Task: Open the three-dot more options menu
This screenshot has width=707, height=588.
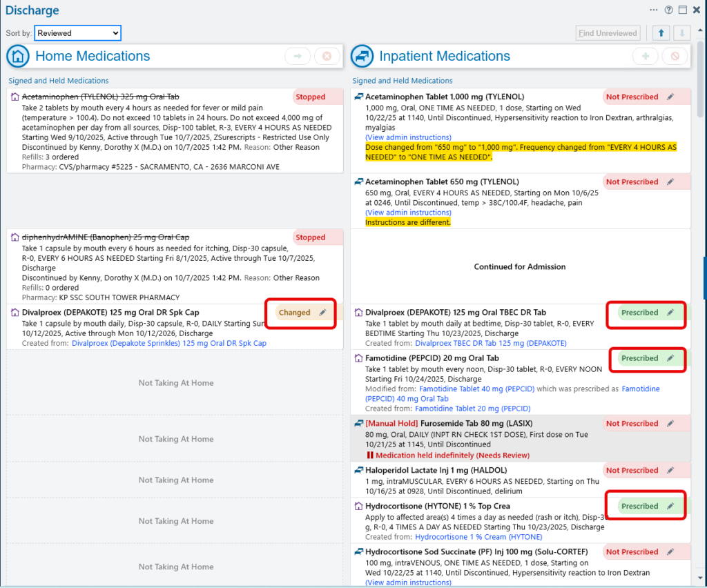Action: pos(653,10)
